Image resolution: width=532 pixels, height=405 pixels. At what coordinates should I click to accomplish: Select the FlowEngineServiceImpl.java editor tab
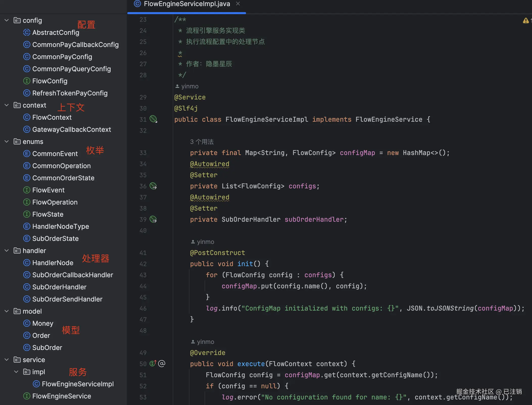point(187,4)
